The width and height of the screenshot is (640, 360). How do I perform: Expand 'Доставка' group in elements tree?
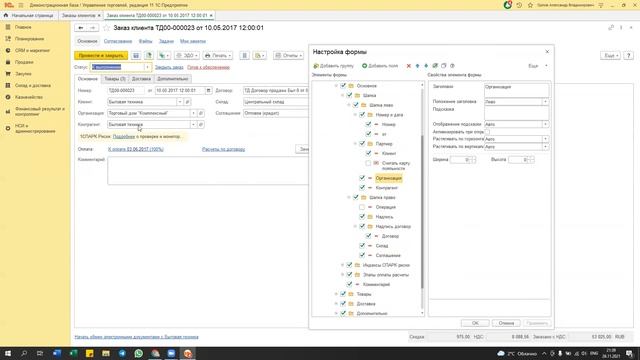(336, 304)
